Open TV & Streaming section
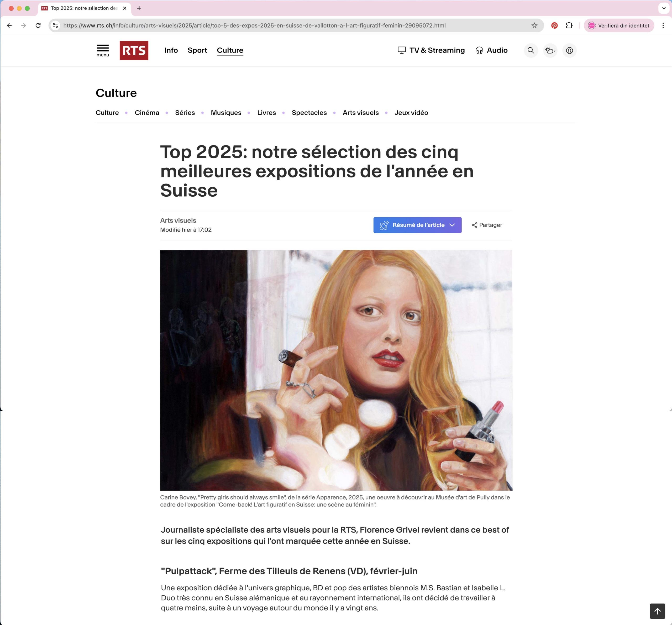The image size is (672, 625). click(x=431, y=50)
